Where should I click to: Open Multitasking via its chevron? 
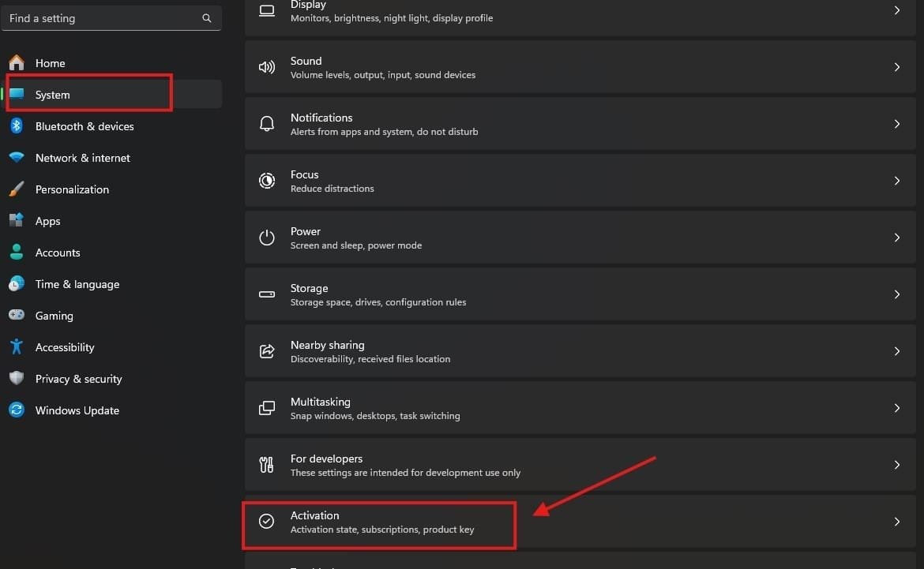[x=897, y=408]
